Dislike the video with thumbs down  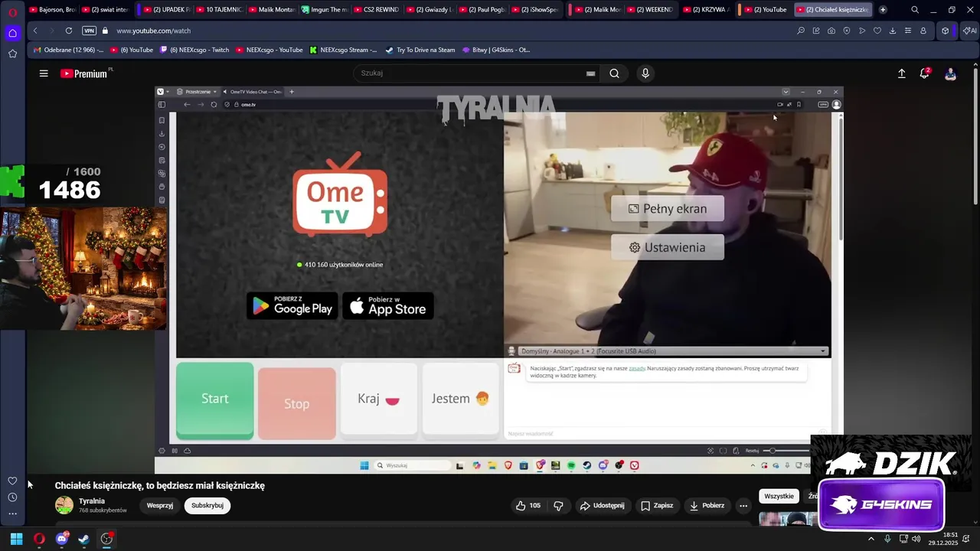coord(558,505)
